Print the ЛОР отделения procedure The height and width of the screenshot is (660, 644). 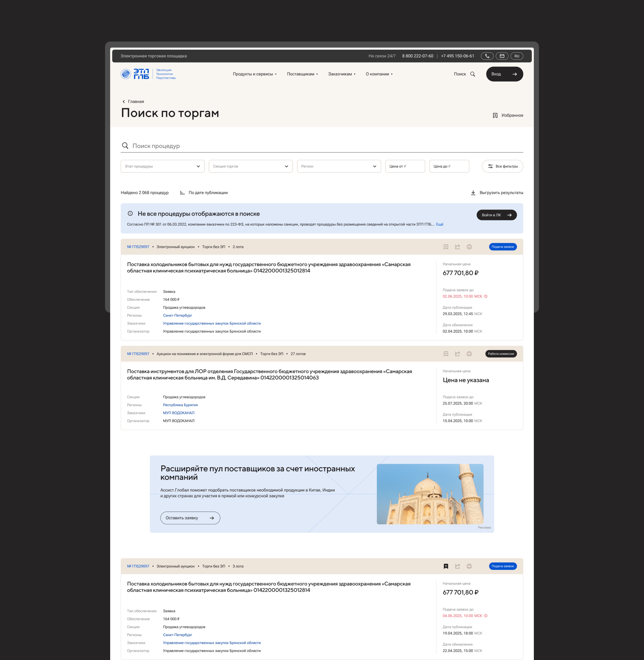(469, 354)
